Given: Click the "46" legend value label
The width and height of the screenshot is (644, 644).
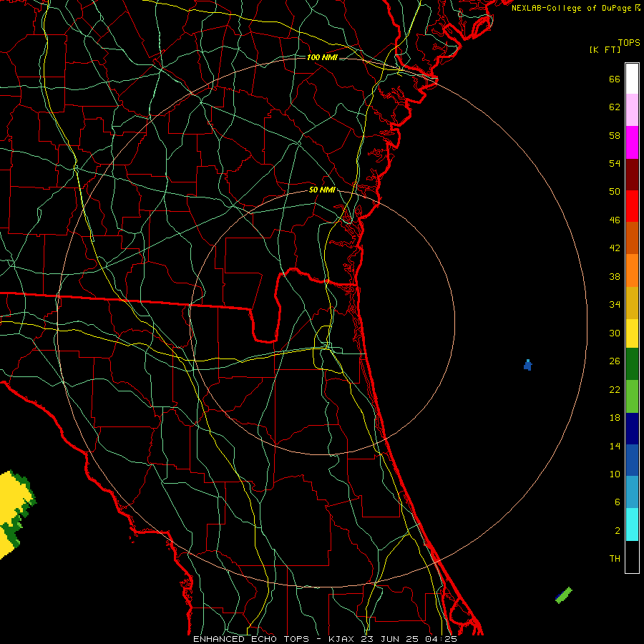Looking at the screenshot, I should pos(615,220).
